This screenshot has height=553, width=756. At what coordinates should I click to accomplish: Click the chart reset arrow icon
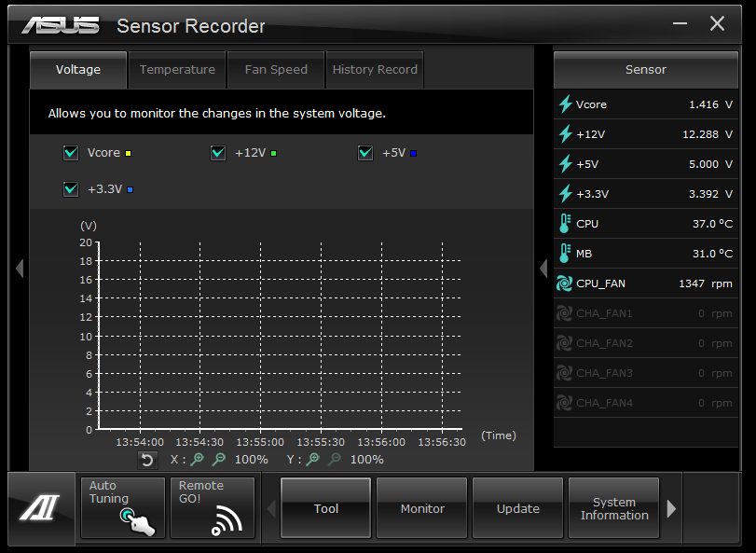(148, 459)
